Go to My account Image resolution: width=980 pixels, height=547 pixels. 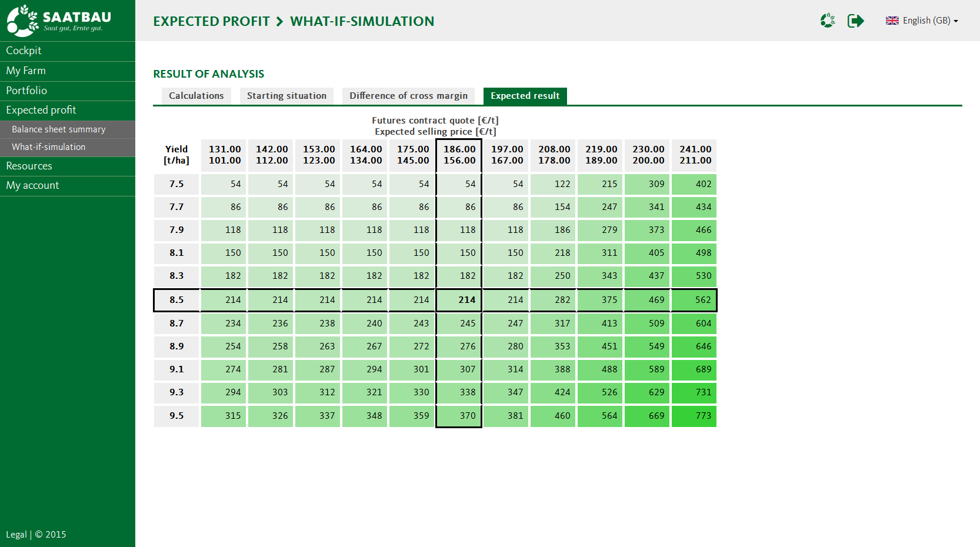[32, 186]
